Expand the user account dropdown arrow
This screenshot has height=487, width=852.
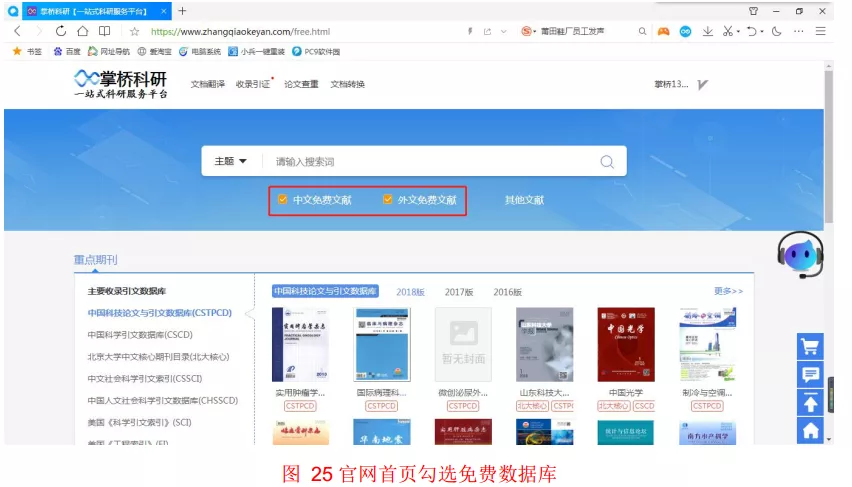[x=702, y=85]
